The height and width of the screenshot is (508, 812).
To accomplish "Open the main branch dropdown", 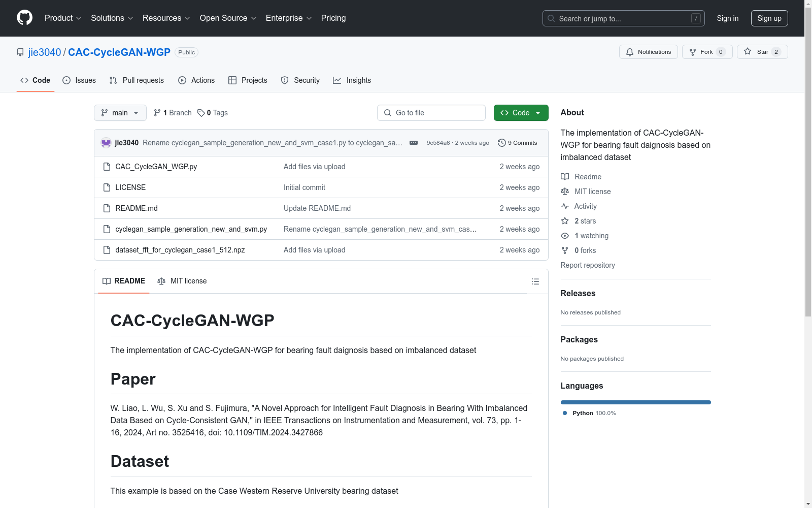I will point(120,113).
